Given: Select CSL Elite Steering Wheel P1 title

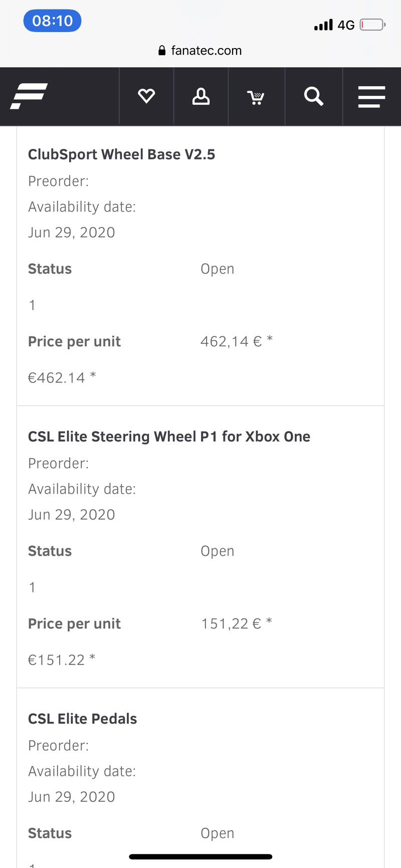Looking at the screenshot, I should [169, 437].
